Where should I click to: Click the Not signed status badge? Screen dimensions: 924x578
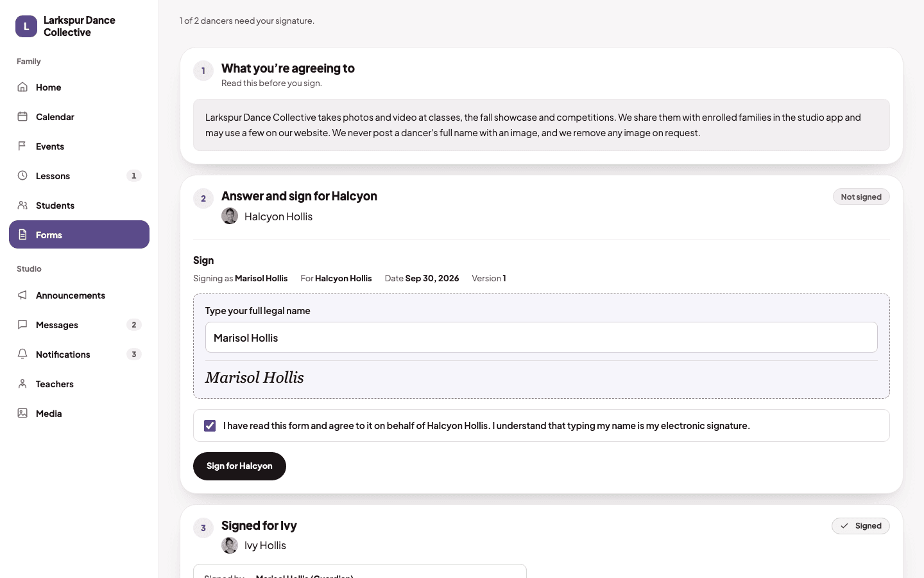pyautogui.click(x=861, y=197)
